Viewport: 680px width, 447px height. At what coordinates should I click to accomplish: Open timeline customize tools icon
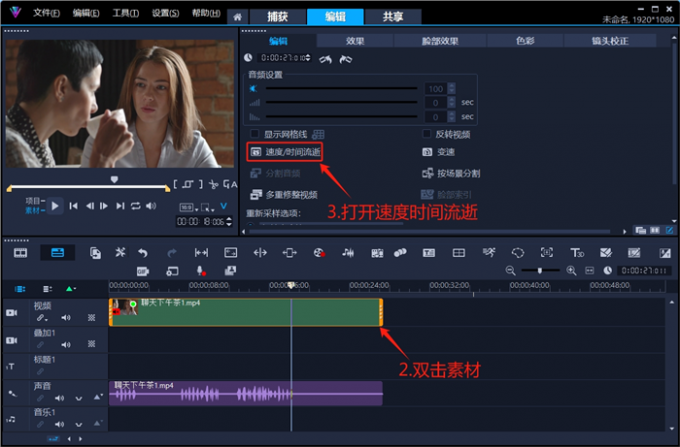coord(120,253)
